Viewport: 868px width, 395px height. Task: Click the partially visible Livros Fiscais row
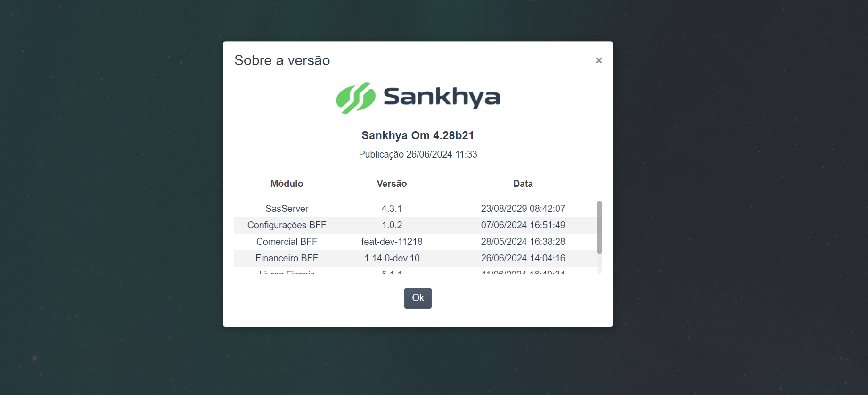287,273
